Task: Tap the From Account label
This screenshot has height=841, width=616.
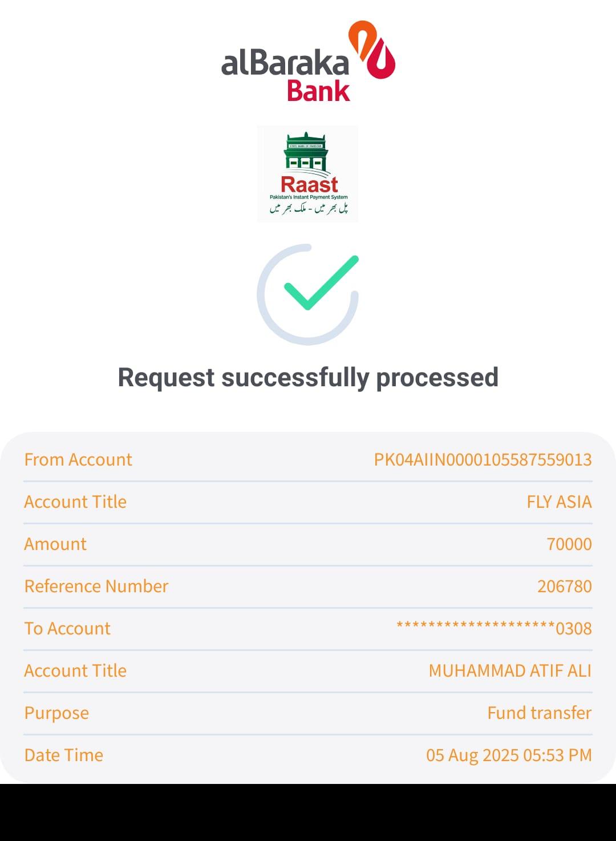Action: click(x=78, y=460)
